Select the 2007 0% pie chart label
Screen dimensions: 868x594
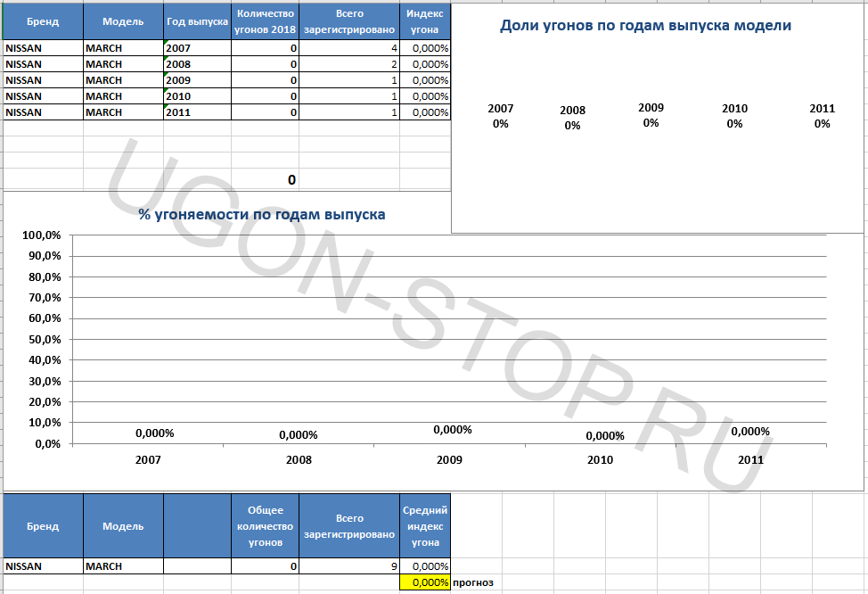point(501,116)
